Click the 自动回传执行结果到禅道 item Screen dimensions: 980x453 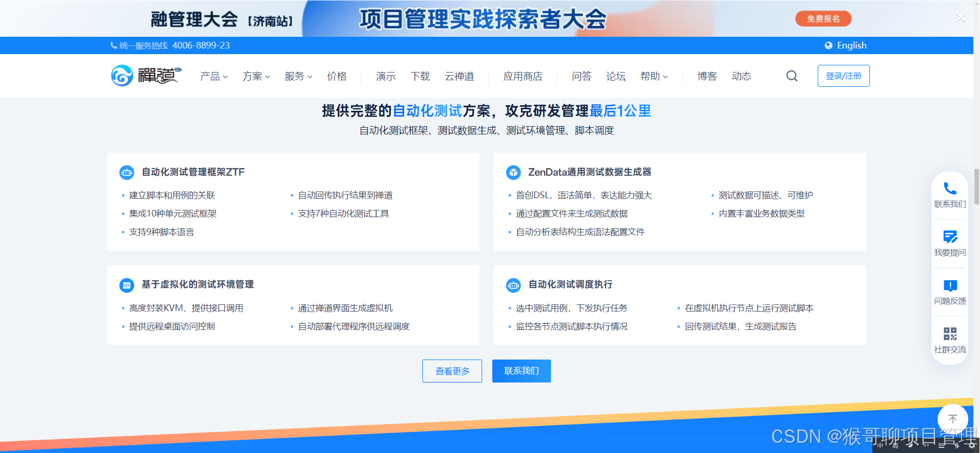pos(345,195)
